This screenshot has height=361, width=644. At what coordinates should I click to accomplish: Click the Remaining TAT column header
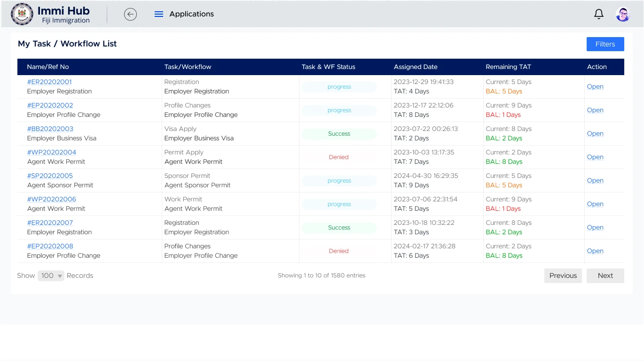[508, 67]
